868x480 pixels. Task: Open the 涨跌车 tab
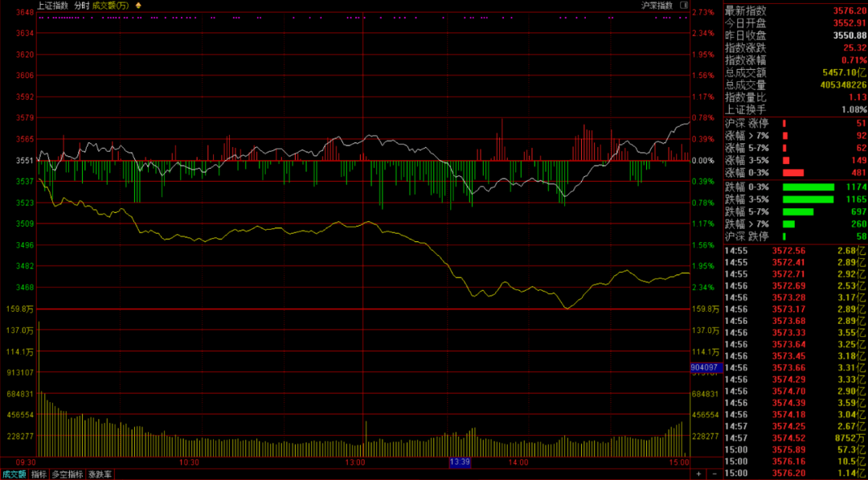click(100, 474)
